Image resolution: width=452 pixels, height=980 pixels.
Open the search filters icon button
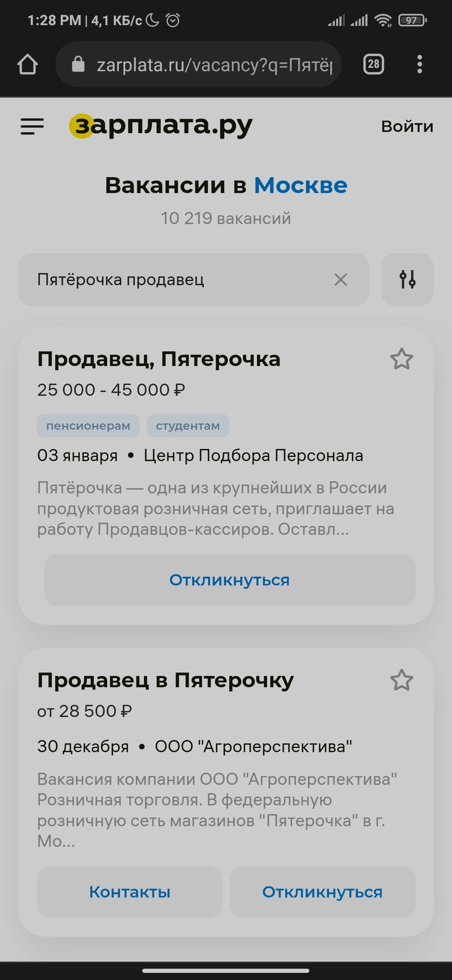click(407, 279)
